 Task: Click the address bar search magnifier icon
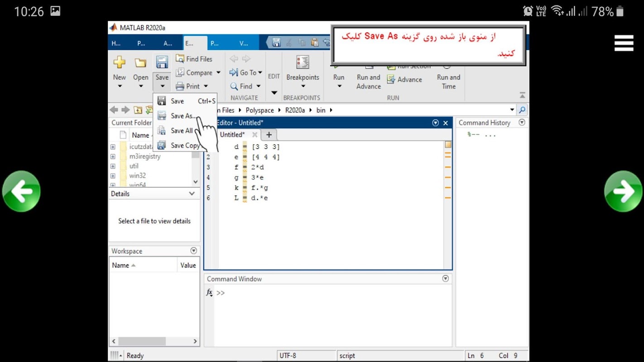pos(522,110)
